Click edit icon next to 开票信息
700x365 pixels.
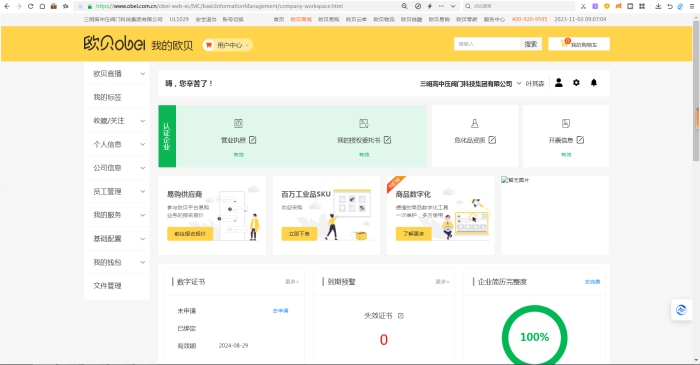pos(580,140)
